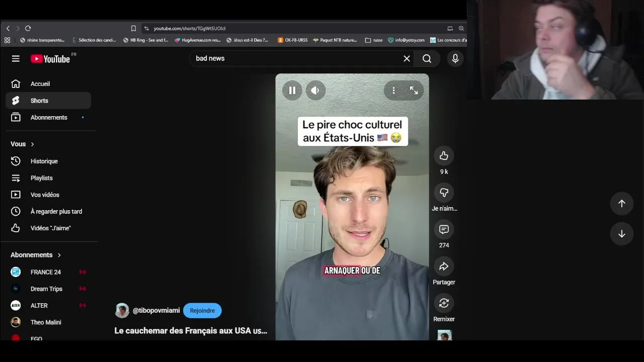Open Vos vidéos in the sidebar
The image size is (644, 362).
[48, 195]
